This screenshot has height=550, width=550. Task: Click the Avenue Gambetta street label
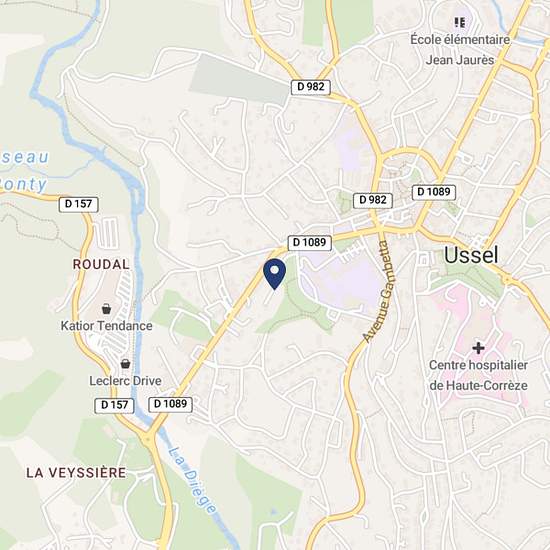[x=380, y=291]
